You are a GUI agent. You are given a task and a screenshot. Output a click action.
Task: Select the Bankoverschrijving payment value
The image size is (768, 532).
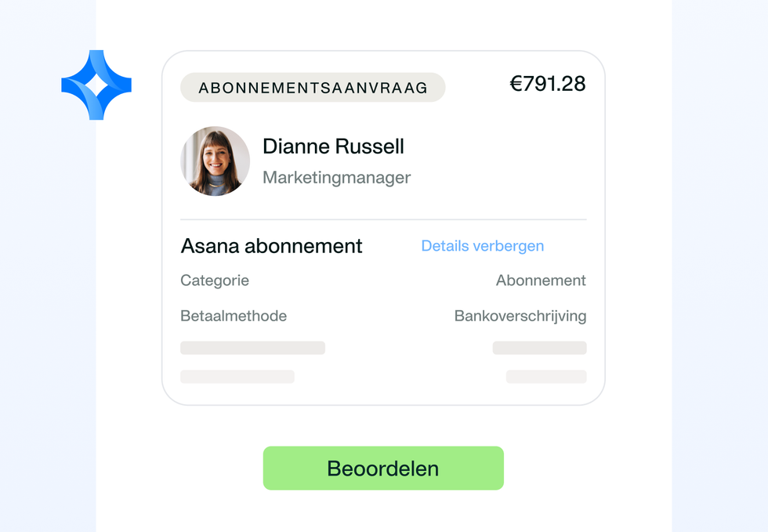tap(520, 316)
